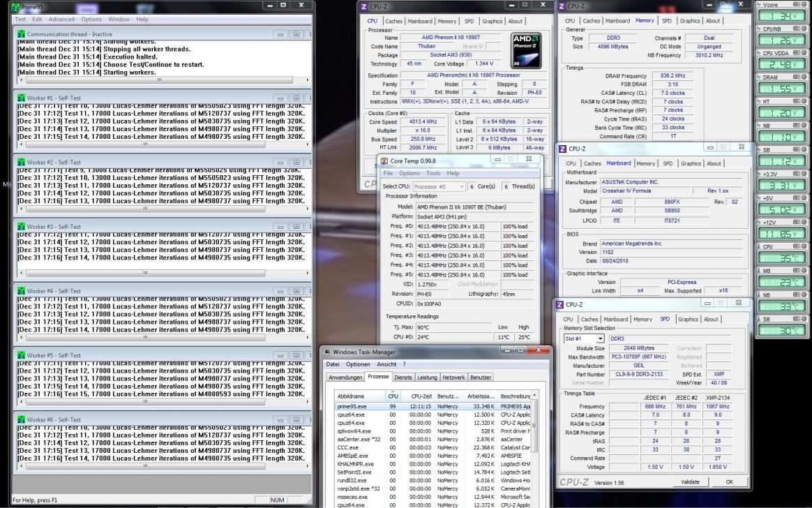Viewport: 812px width, 508px height.
Task: Click CPU-Z SPD window's title bar icon
Action: (559, 304)
